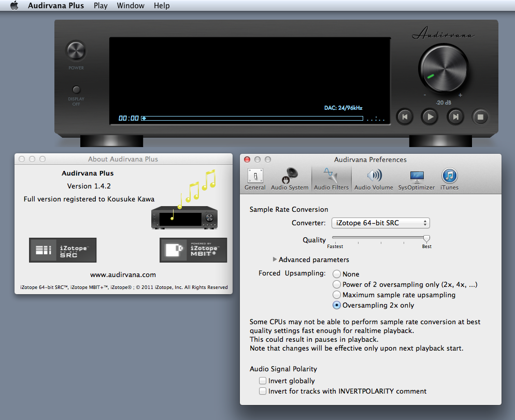Click the Display Off button

point(76,90)
